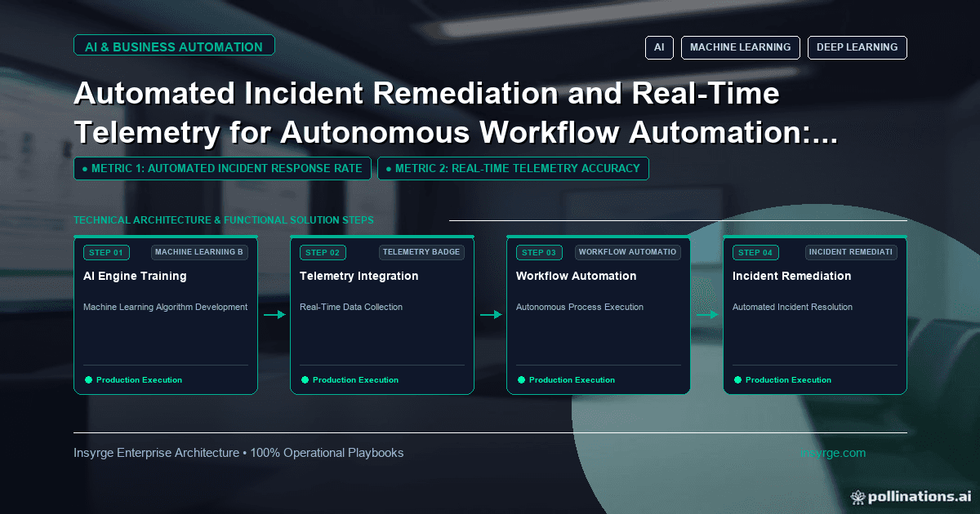Click Production Execution in Incident Remediation card
980x514 pixels.
(788, 380)
